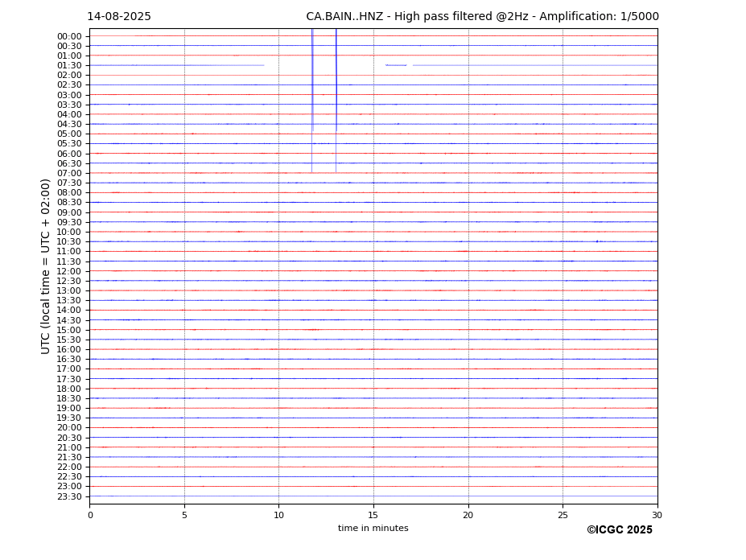Click the UTC local time y-axis label
This screenshot has width=746, height=560.
(45, 266)
